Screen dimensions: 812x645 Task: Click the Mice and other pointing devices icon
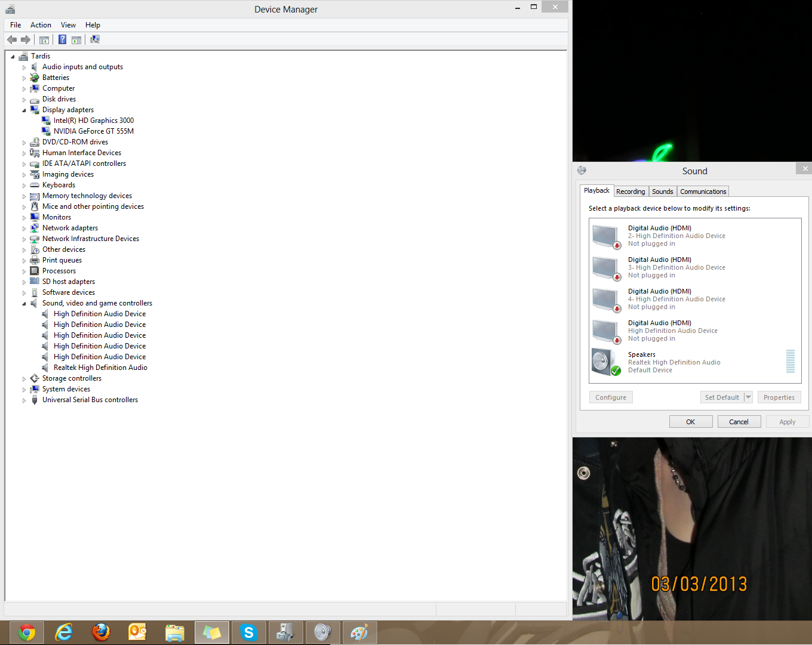point(35,206)
